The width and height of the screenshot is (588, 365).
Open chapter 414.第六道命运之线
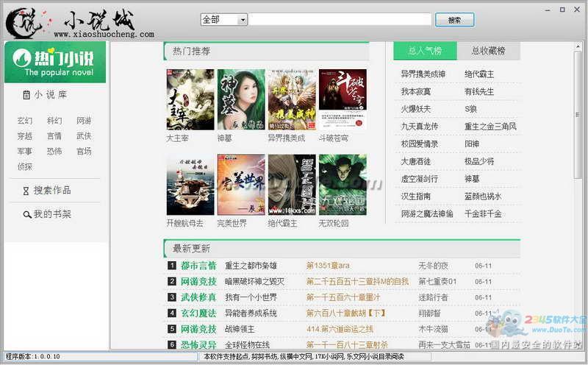coord(340,330)
